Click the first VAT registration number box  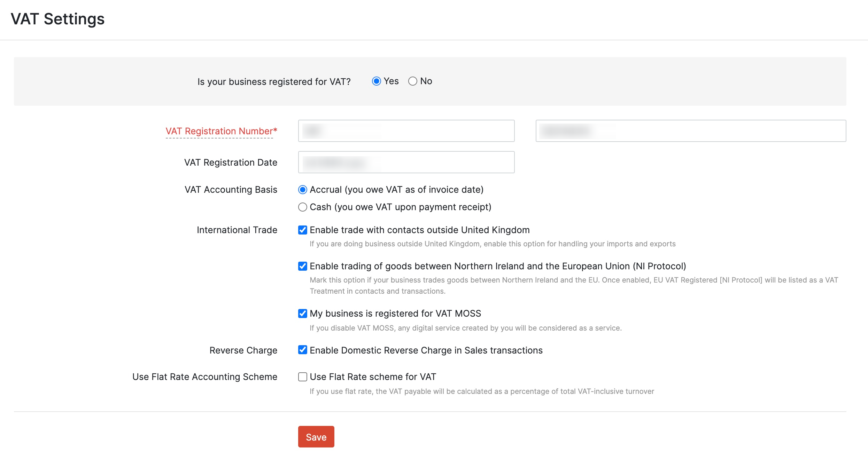coord(406,130)
